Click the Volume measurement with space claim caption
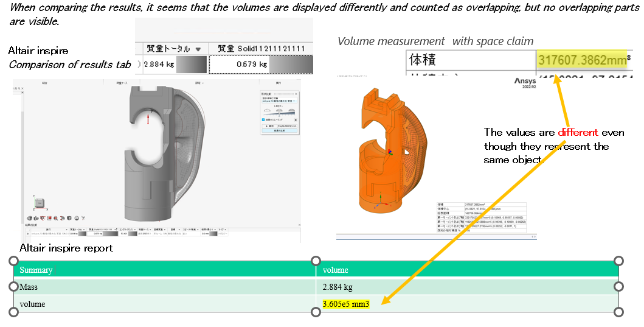Screen dimensions: 644x327 (435, 41)
